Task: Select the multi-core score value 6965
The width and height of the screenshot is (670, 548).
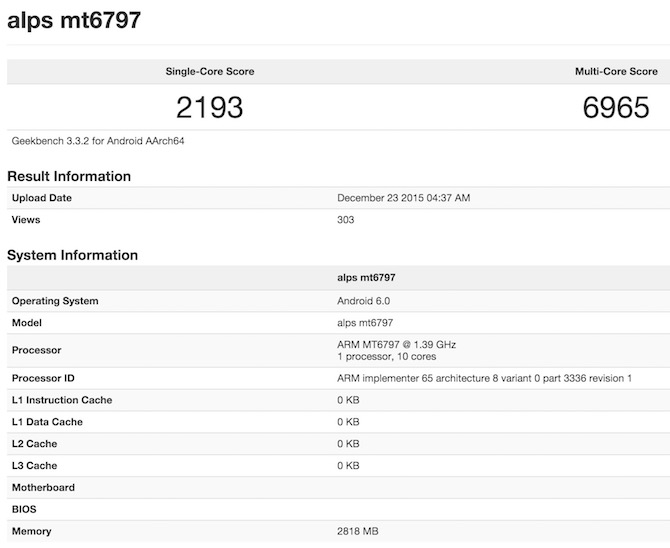Action: pos(616,107)
